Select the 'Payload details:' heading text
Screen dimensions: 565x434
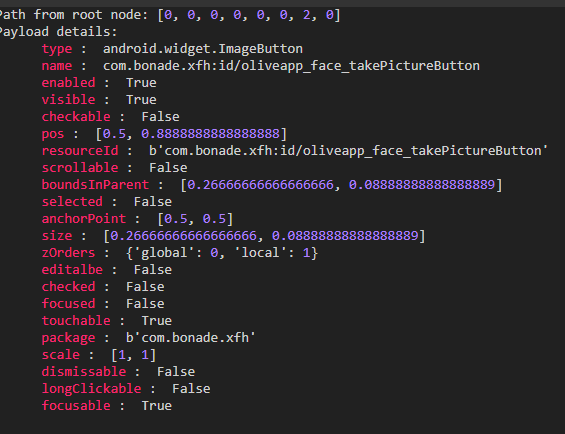click(58, 32)
